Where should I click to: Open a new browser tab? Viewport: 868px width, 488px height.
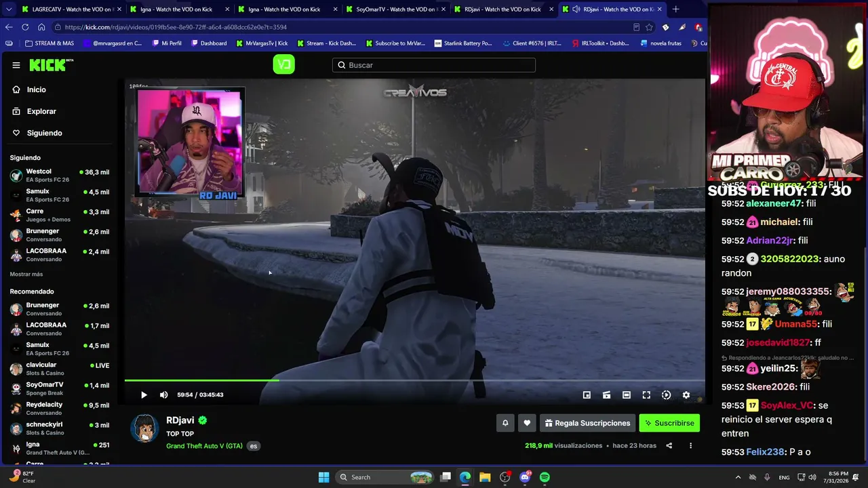coord(675,9)
